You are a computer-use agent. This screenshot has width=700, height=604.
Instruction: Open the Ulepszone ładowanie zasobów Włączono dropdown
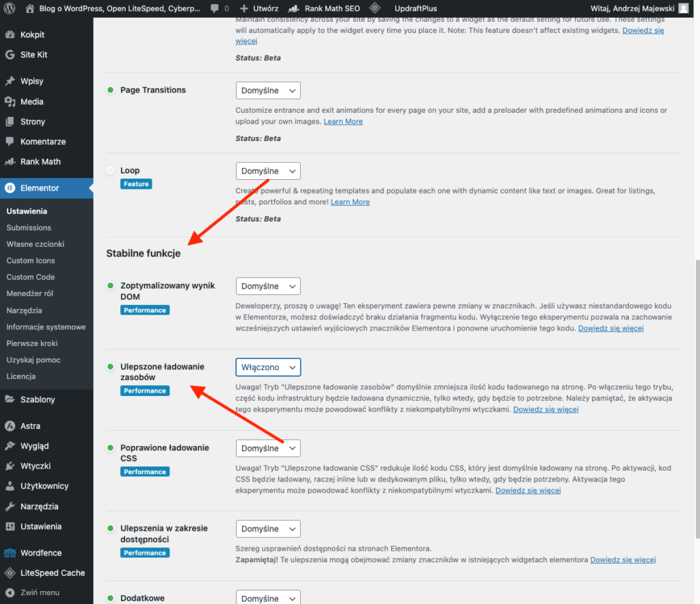[268, 367]
